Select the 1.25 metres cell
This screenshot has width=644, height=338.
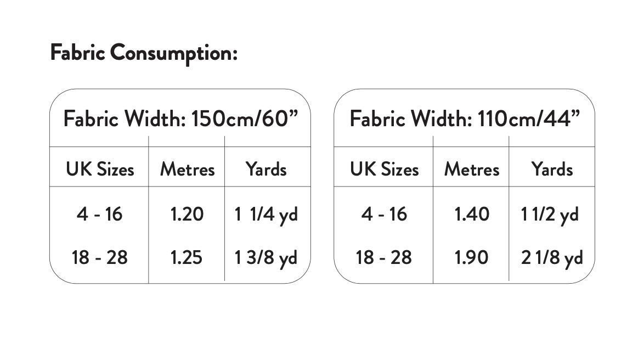click(187, 257)
